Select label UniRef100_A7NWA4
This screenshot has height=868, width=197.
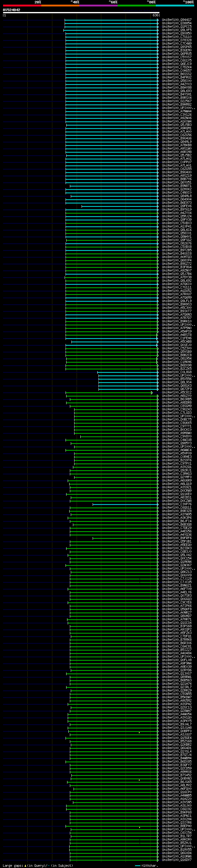coord(177,111)
